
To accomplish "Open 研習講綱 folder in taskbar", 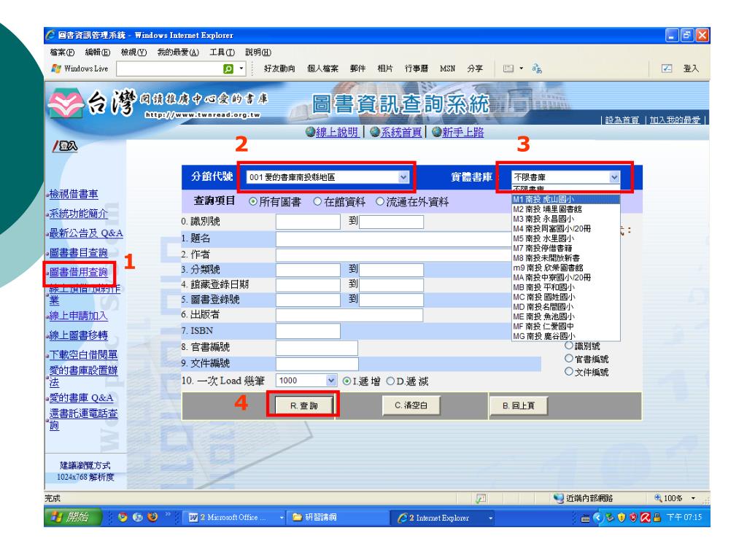I will click(x=336, y=518).
